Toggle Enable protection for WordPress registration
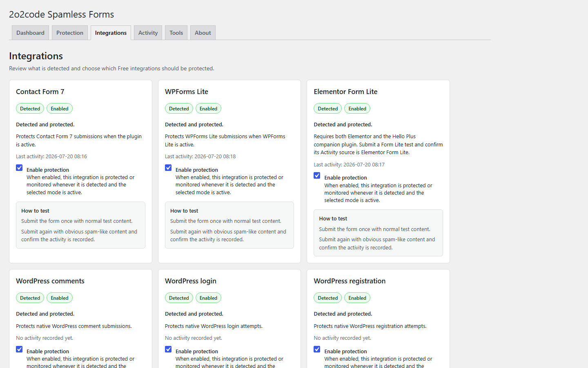Viewport: 588px width, 368px height. (x=317, y=349)
